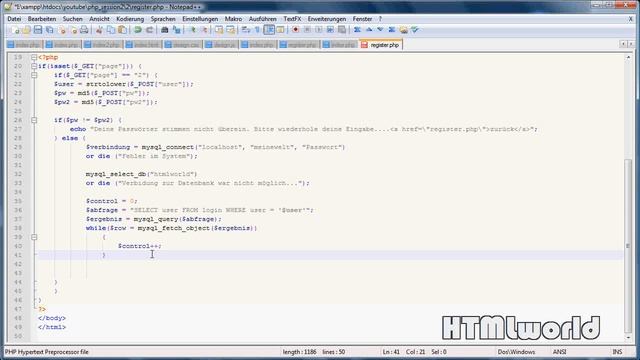Open the Makro menu

pyautogui.click(x=233, y=19)
